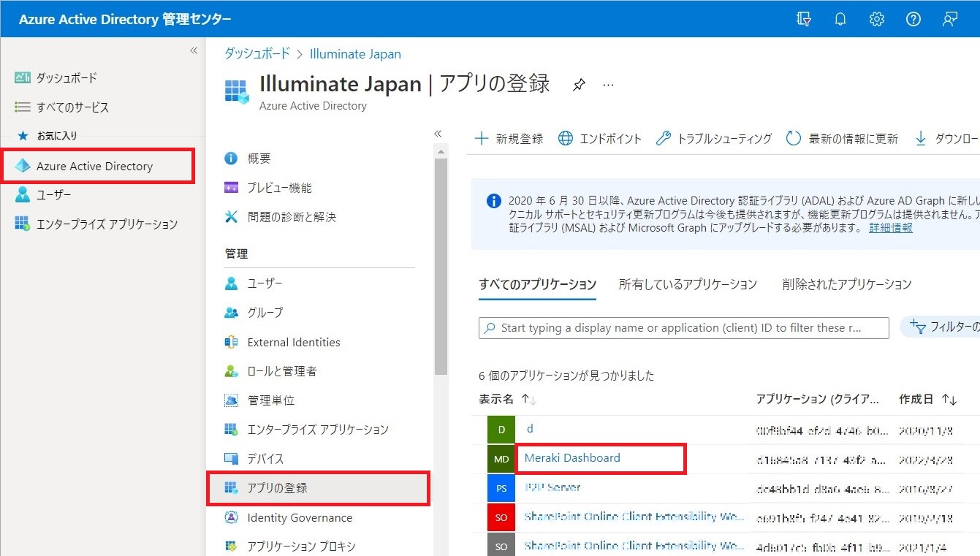Open the help question mark icon
This screenshot has height=556, width=980.
pos(913,20)
